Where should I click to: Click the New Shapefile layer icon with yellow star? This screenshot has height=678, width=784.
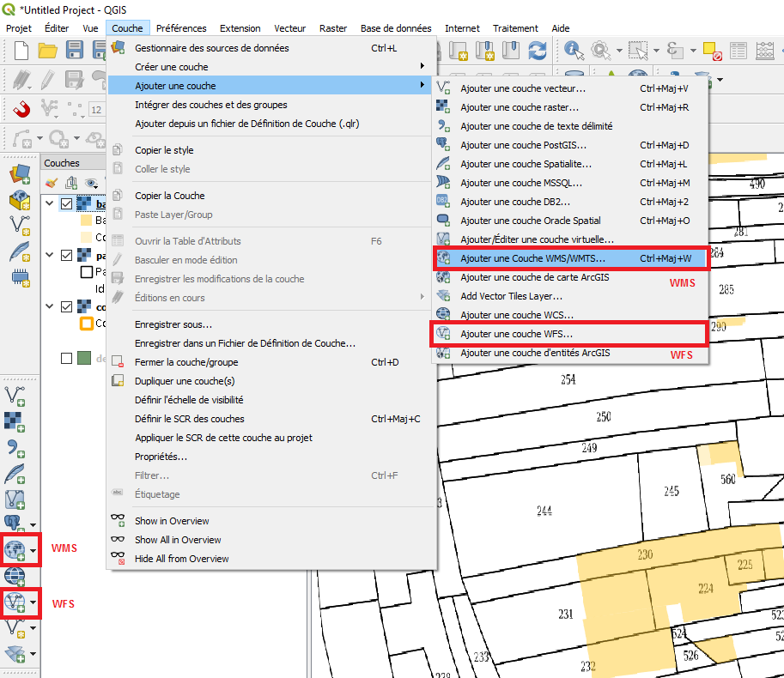tap(20, 226)
